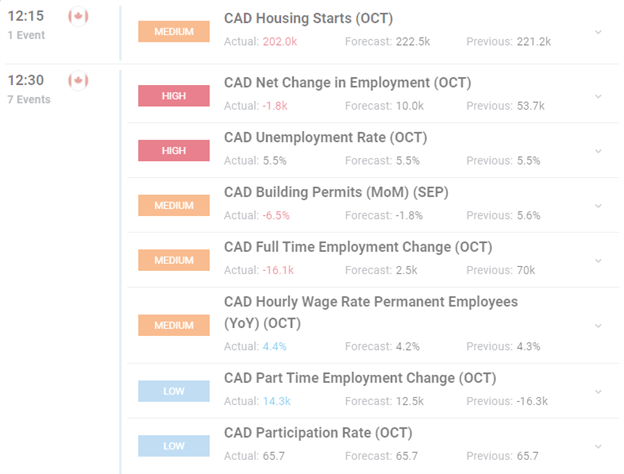Expand the CAD Participation Rate chevron
Image resolution: width=624 pixels, height=474 pixels.
click(x=598, y=447)
